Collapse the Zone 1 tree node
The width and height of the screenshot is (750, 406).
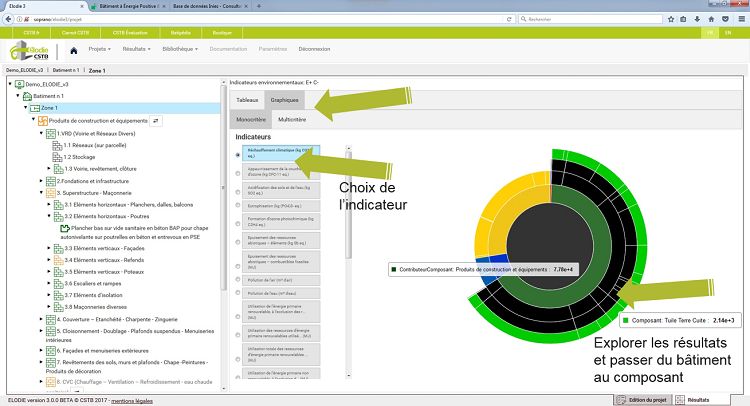tap(26, 108)
